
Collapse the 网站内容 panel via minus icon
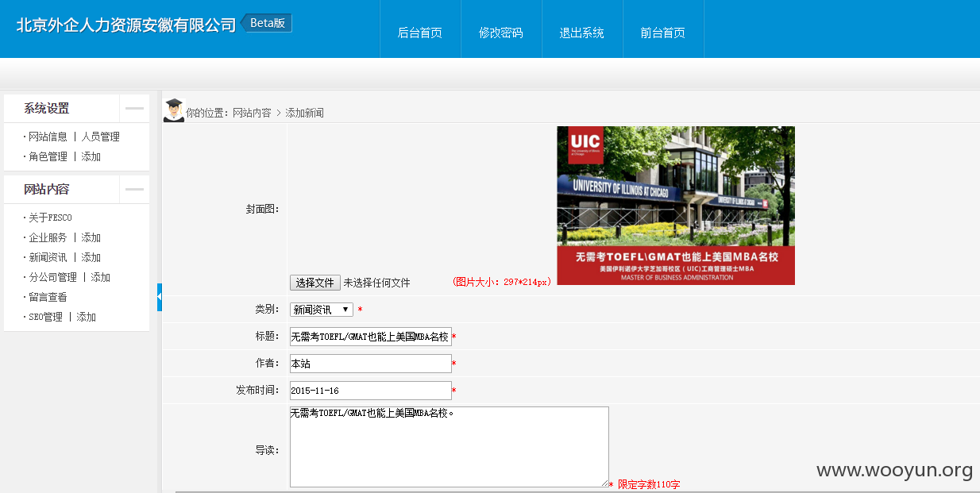click(x=134, y=190)
